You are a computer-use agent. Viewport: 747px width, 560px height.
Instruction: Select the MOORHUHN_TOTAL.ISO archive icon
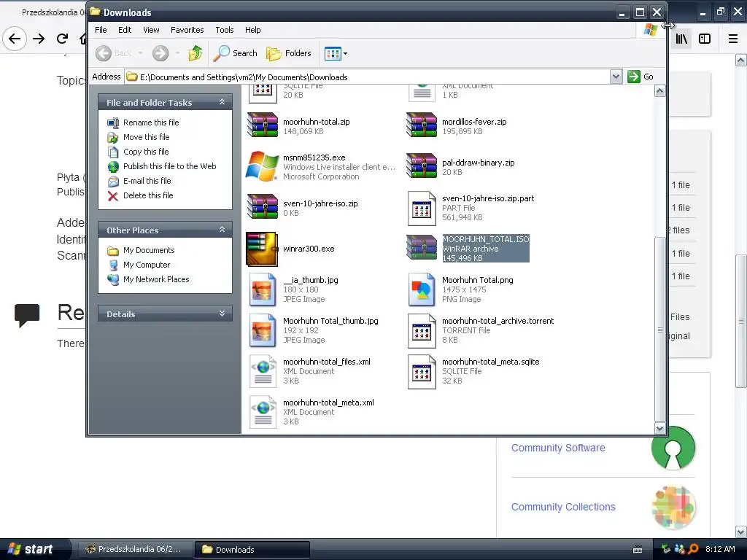tap(421, 248)
